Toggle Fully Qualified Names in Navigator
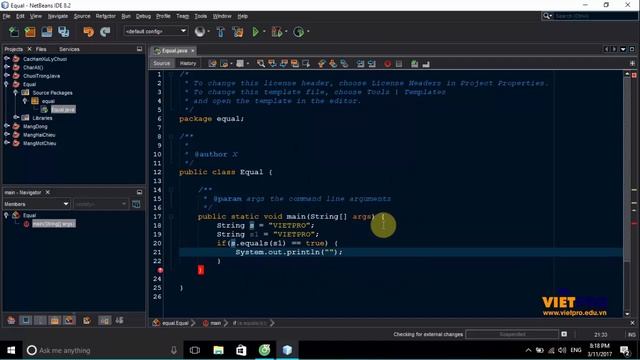640x360 pixels. click(x=87, y=320)
